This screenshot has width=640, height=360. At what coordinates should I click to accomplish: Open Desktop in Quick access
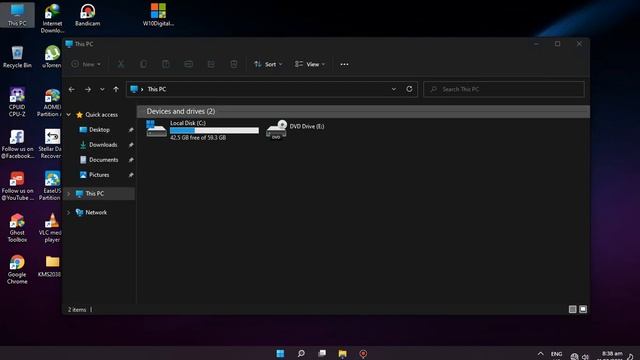(x=95, y=130)
